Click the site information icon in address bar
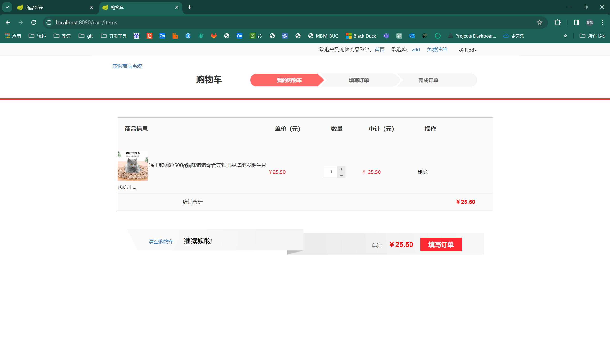 pyautogui.click(x=49, y=23)
